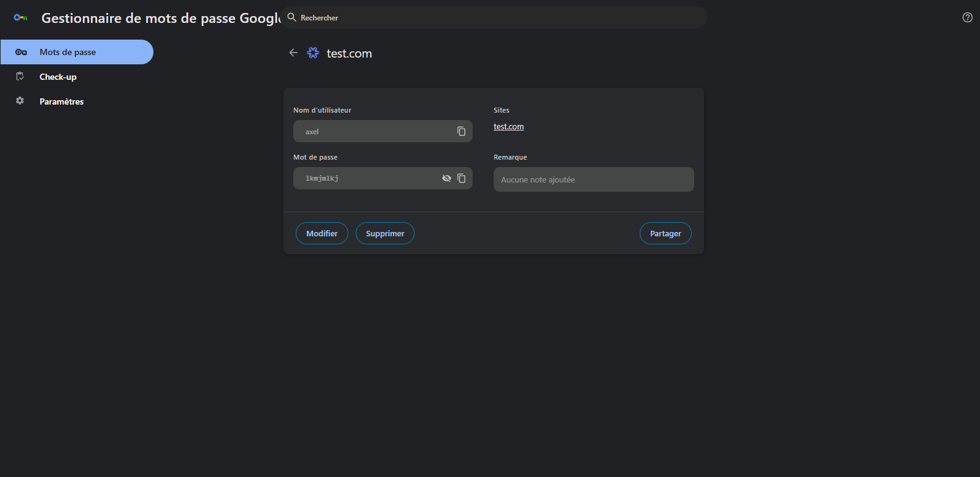Click the magnifier icon in the search bar
This screenshot has height=477, width=980.
click(292, 17)
